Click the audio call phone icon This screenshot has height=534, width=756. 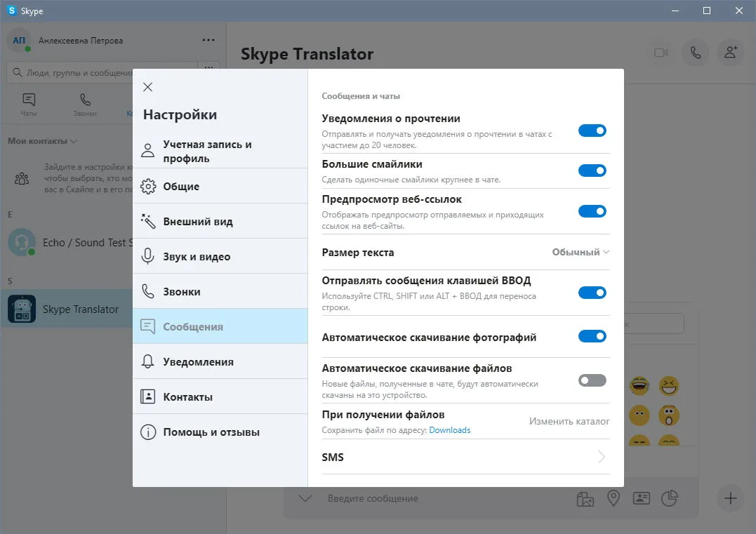pos(695,53)
